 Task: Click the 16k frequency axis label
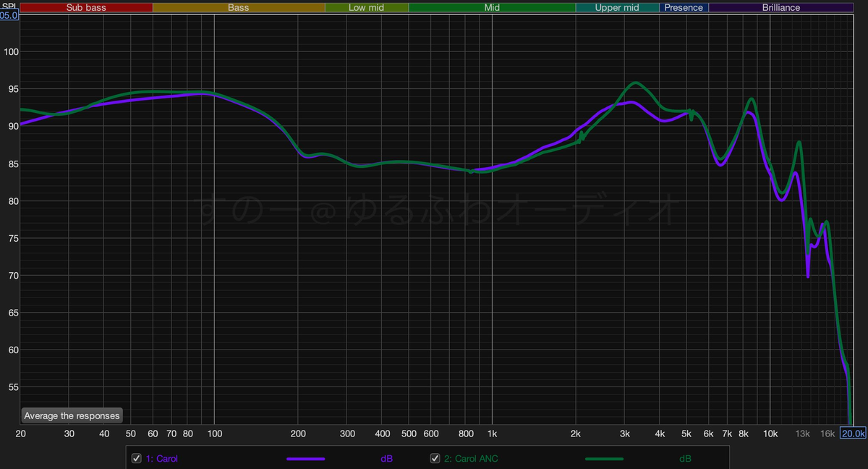(x=827, y=434)
